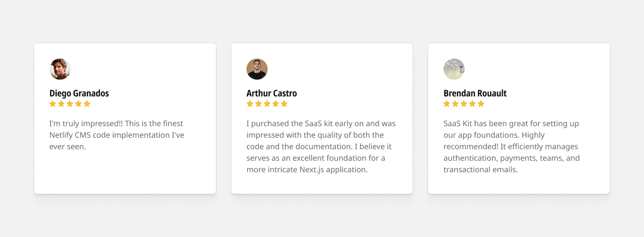Click the first star under Diego Granados
The height and width of the screenshot is (237, 644).
coord(53,104)
